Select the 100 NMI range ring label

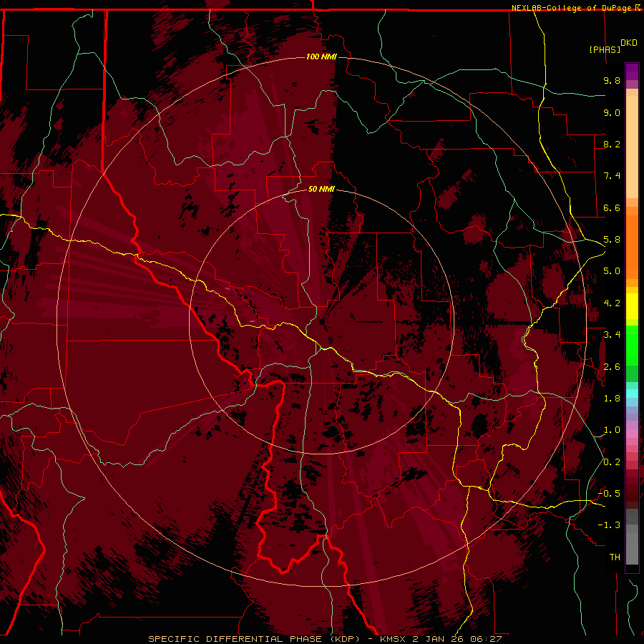(321, 57)
